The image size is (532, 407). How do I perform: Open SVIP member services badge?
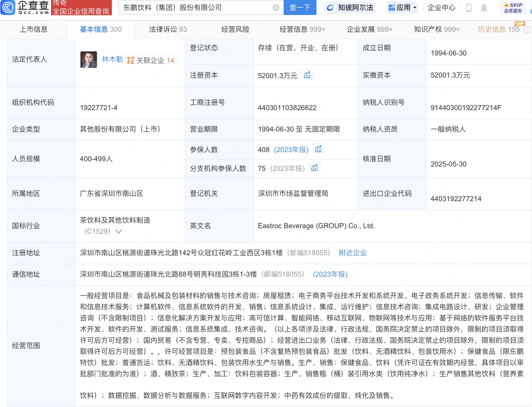coord(513,8)
